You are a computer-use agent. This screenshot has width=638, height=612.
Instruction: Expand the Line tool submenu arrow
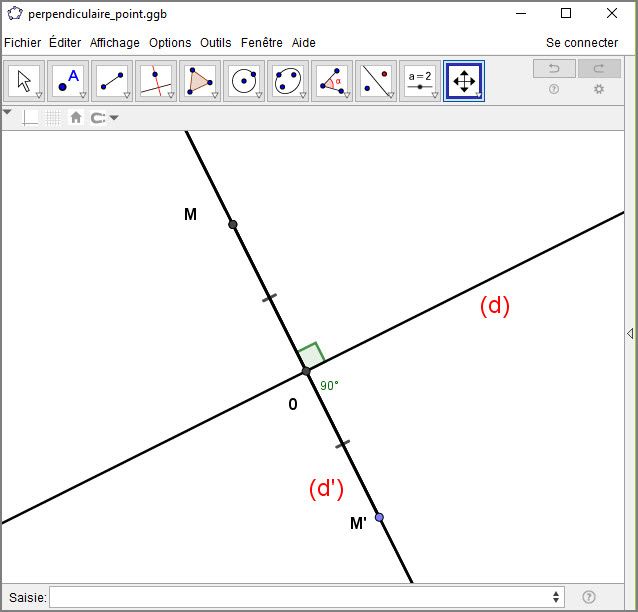127,95
